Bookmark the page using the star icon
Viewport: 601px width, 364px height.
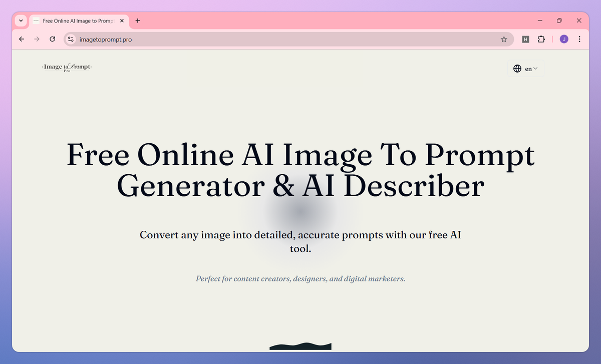pyautogui.click(x=504, y=39)
